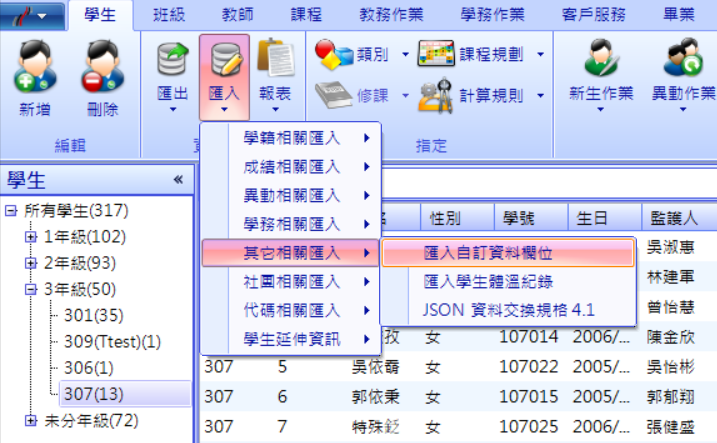Open the 學籍相關匯入 submenu
The height and width of the screenshot is (443, 717).
[291, 138]
